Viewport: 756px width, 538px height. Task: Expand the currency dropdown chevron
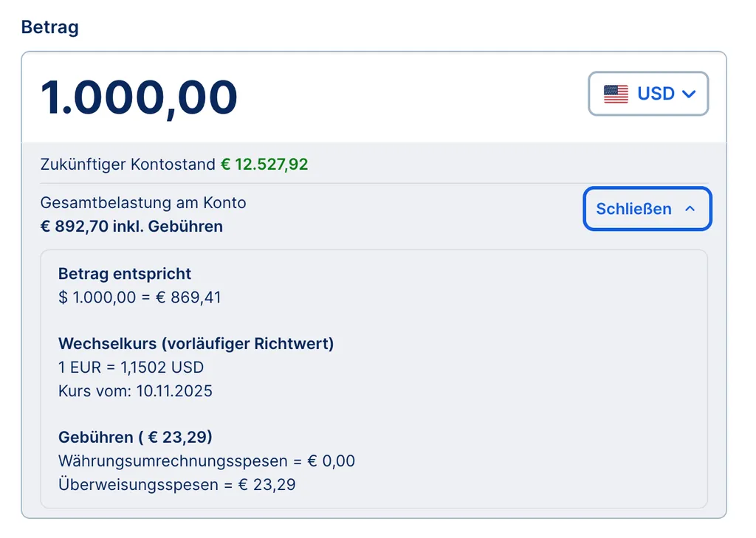tap(690, 94)
